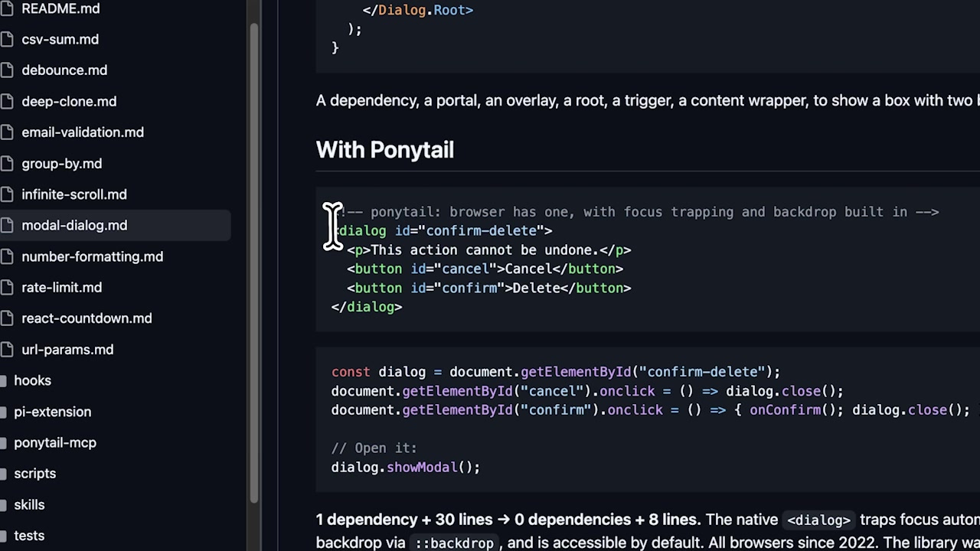This screenshot has height=551, width=980.
Task: Click the file icon beside email-validation.md
Action: coord(7,132)
